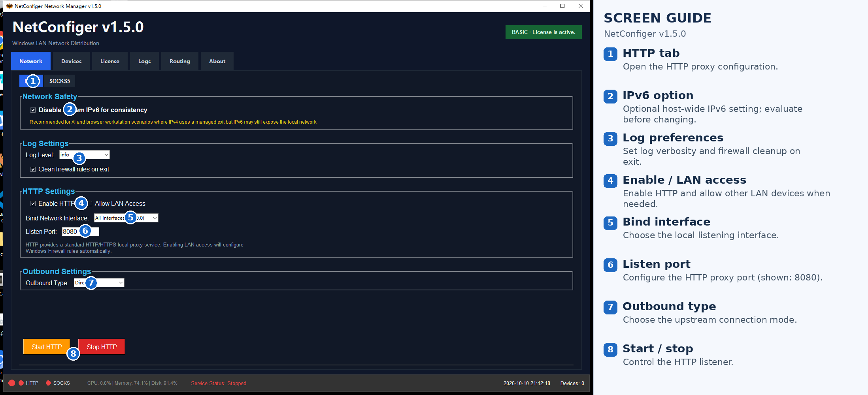
Task: Click the BASIC License is active badge
Action: coord(543,32)
